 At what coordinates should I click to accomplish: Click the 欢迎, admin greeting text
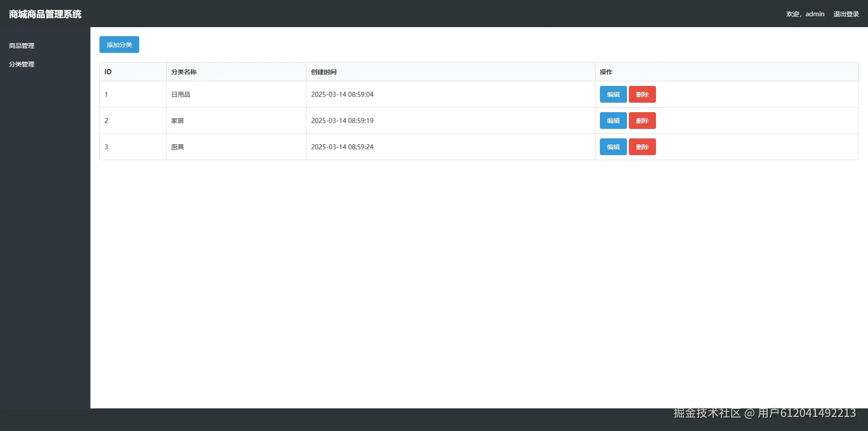(x=805, y=14)
